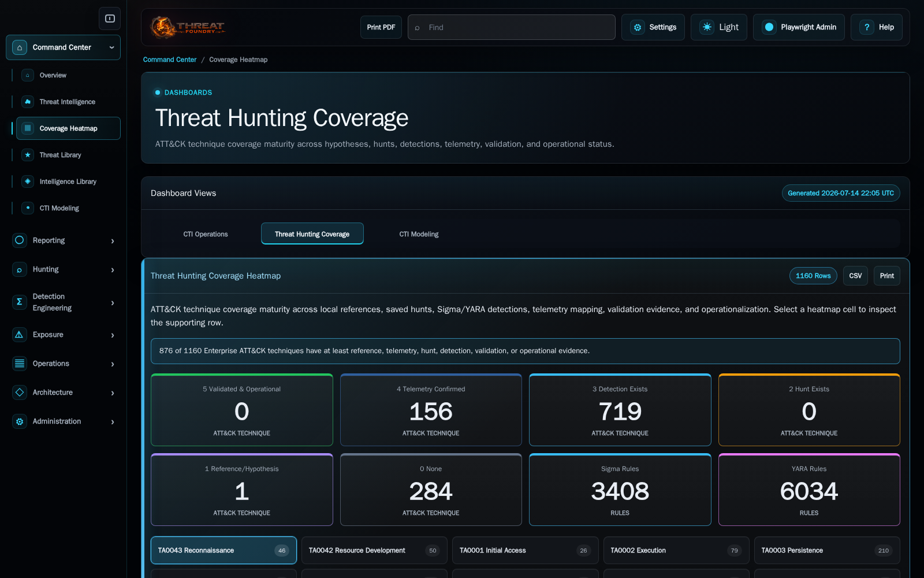Expand the Detection Engineering section chevron
Screen dimensions: 924x578
point(113,303)
